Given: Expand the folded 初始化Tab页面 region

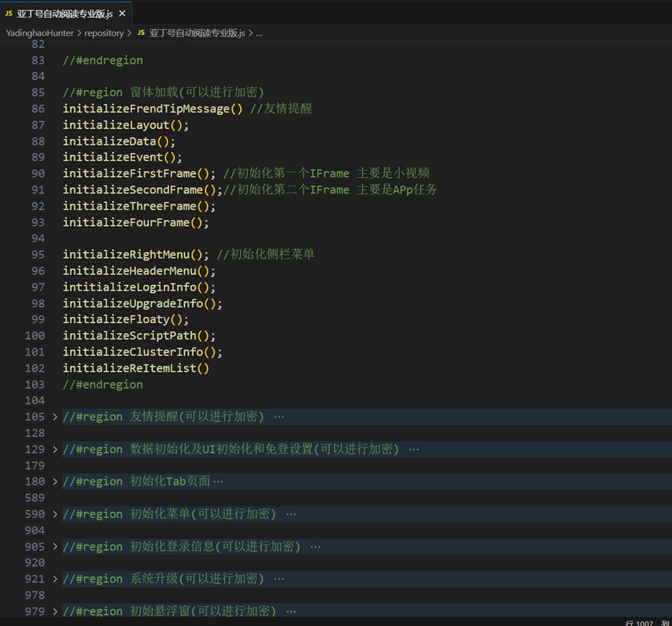Looking at the screenshot, I should 55,482.
